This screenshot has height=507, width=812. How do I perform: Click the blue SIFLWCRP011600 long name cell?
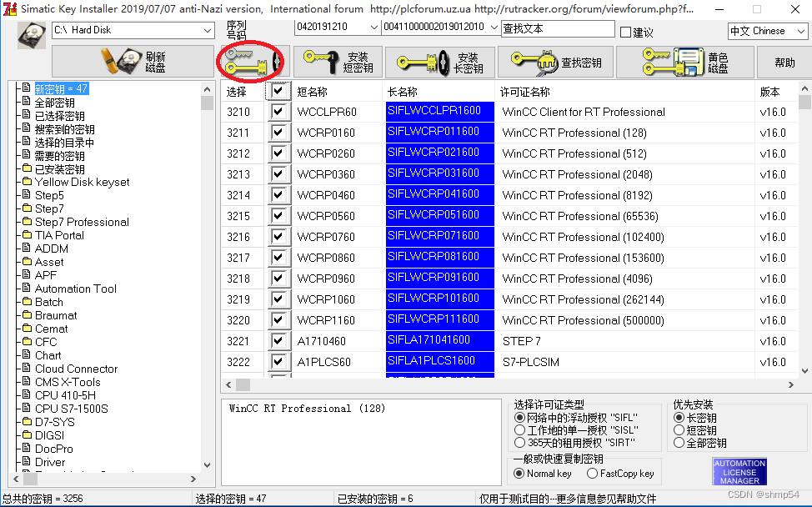click(x=439, y=132)
